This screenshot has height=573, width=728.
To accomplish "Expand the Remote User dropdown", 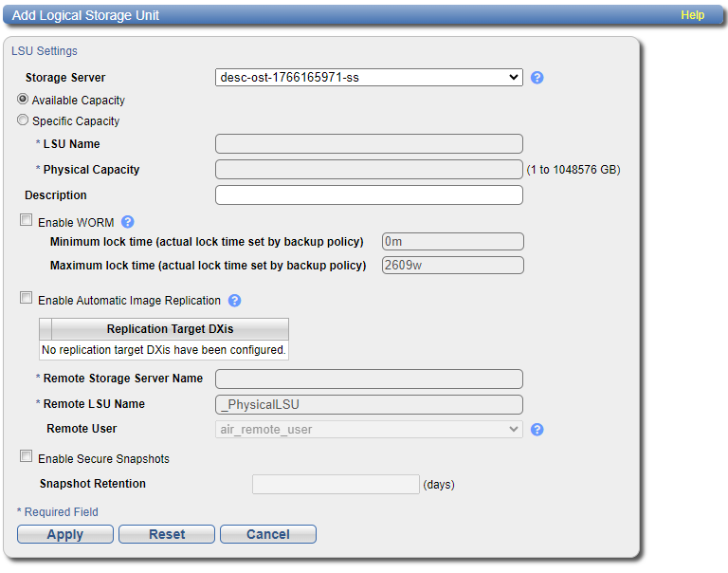I will tap(369, 430).
